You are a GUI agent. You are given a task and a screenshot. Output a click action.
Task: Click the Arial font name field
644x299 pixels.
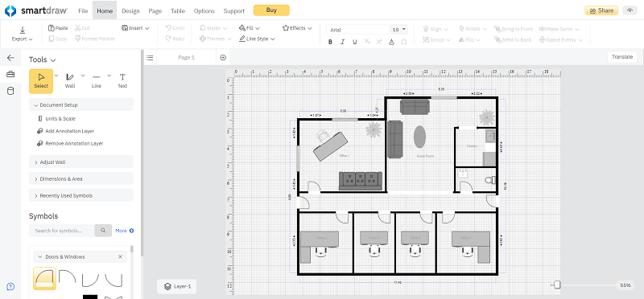point(357,30)
